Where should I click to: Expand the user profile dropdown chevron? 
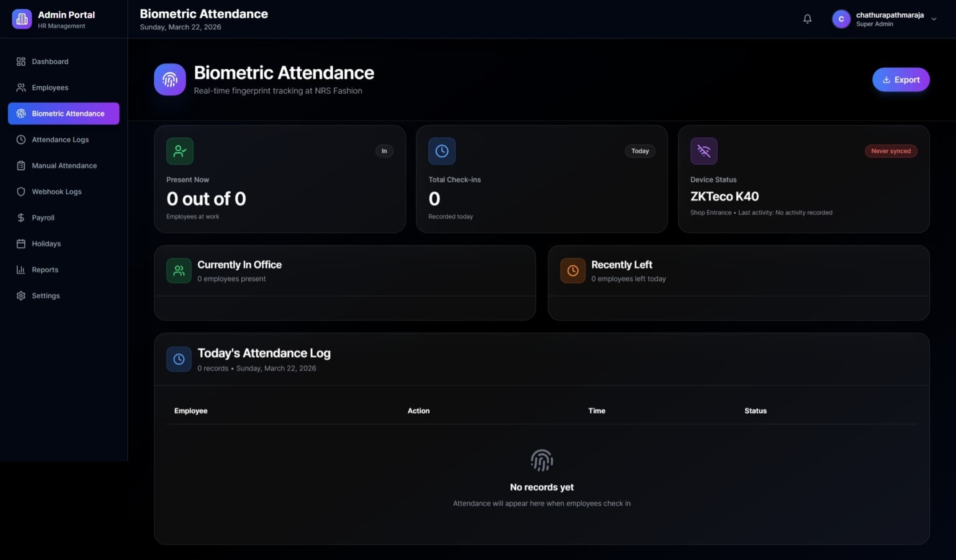click(934, 19)
